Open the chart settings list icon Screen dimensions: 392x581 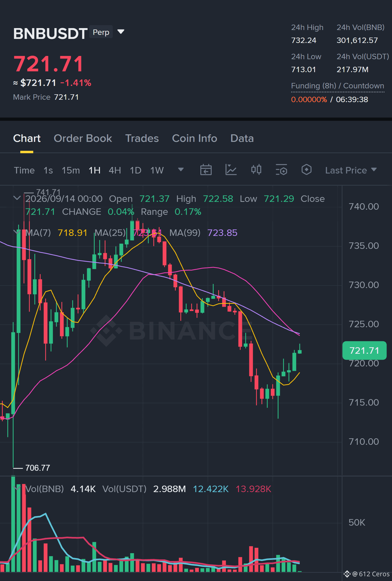pyautogui.click(x=281, y=170)
